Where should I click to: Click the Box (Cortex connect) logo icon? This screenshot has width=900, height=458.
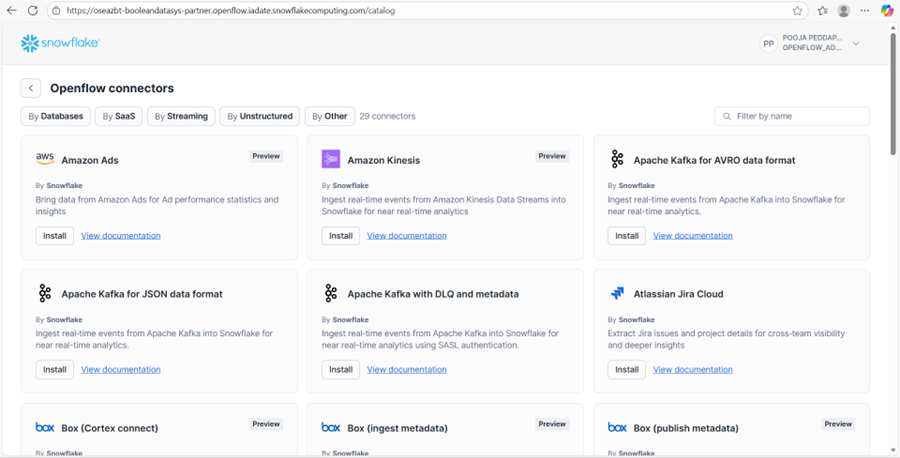coord(45,428)
